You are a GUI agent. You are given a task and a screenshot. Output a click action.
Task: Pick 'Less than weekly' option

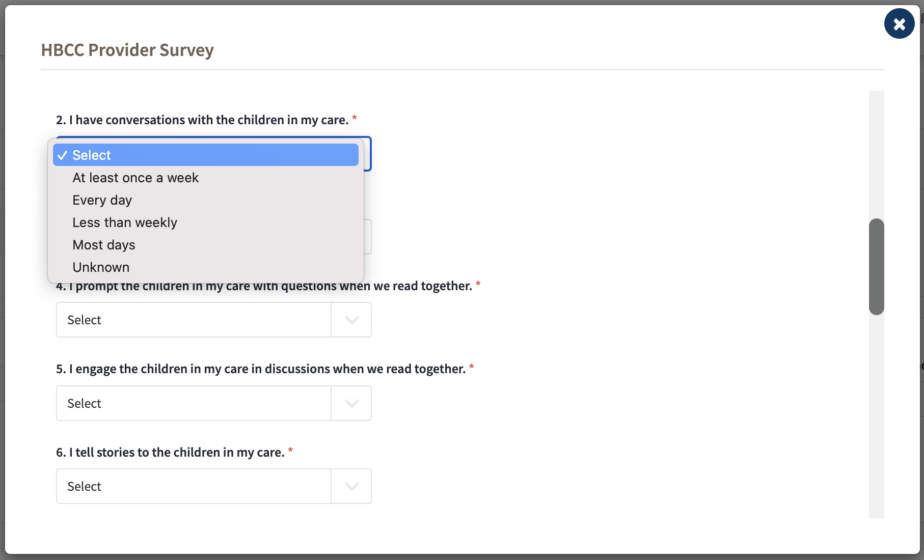tap(206, 222)
